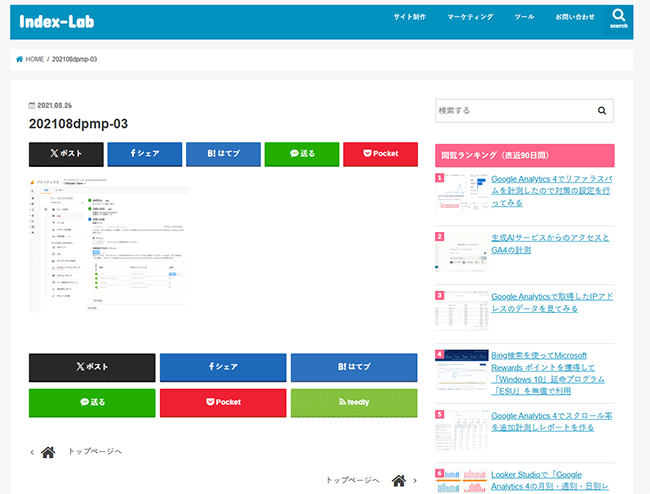Open the ツール menu item
The image size is (650, 494).
524,17
